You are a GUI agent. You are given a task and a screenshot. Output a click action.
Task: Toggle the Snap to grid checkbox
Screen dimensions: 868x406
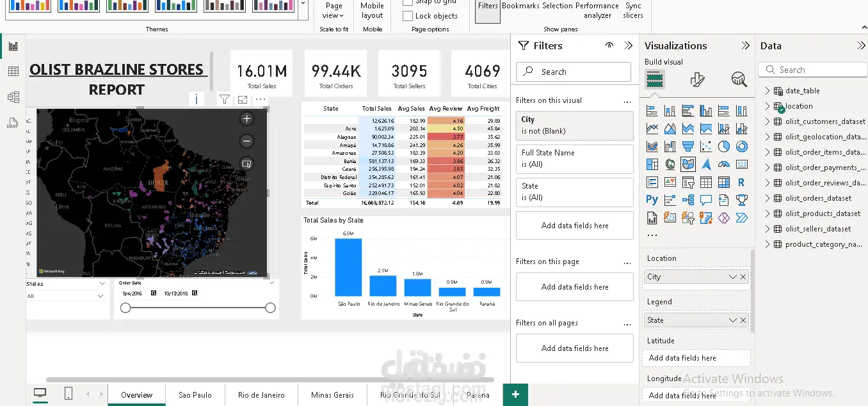408,2
